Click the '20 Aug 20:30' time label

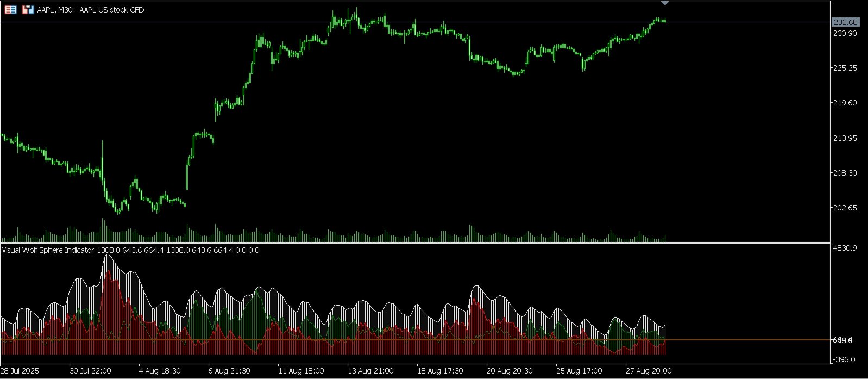510,371
